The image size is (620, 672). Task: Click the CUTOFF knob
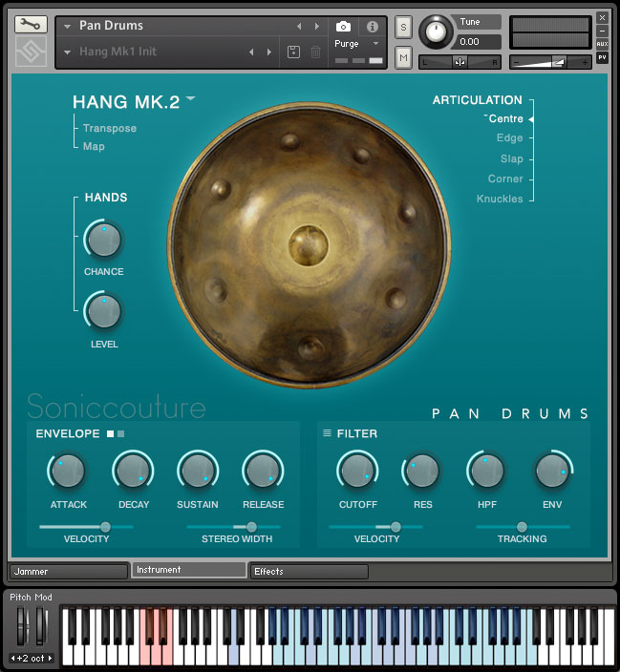click(x=357, y=471)
